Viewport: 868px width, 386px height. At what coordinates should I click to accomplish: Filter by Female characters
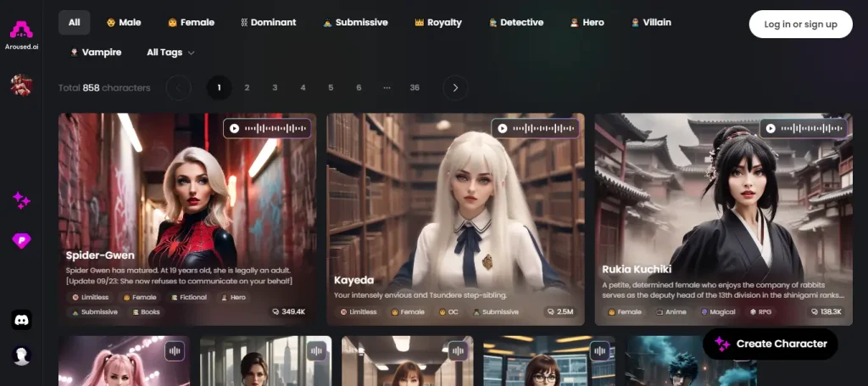(x=191, y=23)
